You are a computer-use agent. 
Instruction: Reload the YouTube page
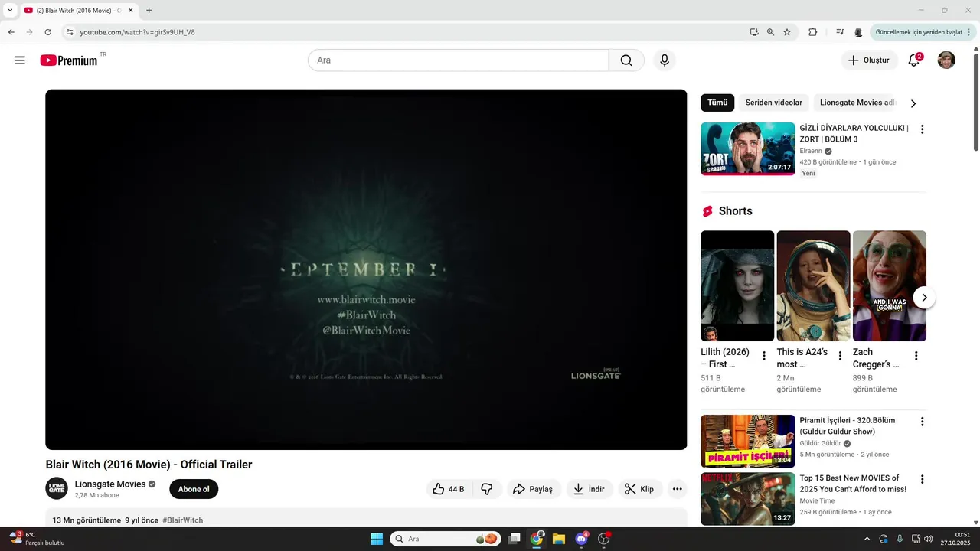[x=47, y=32]
